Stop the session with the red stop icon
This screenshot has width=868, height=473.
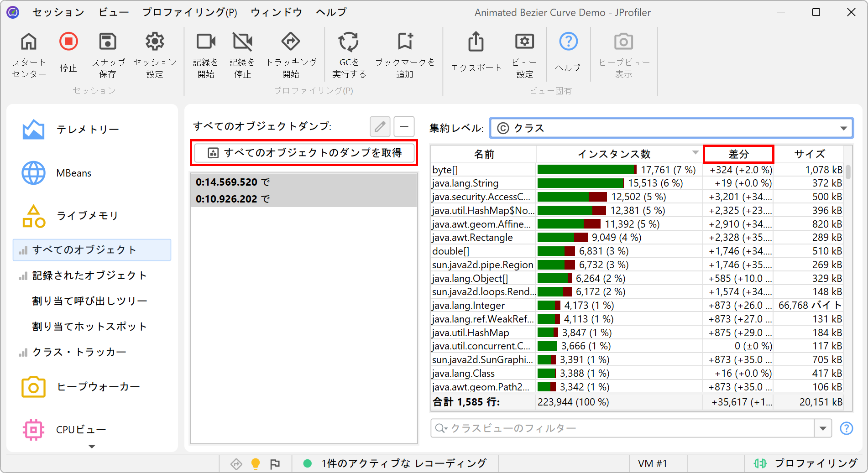pyautogui.click(x=68, y=42)
